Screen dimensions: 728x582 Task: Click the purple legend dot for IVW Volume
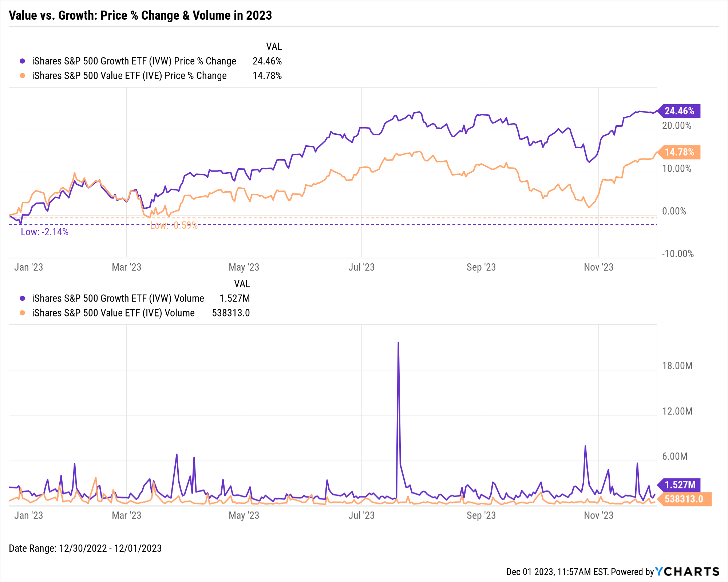(23, 298)
